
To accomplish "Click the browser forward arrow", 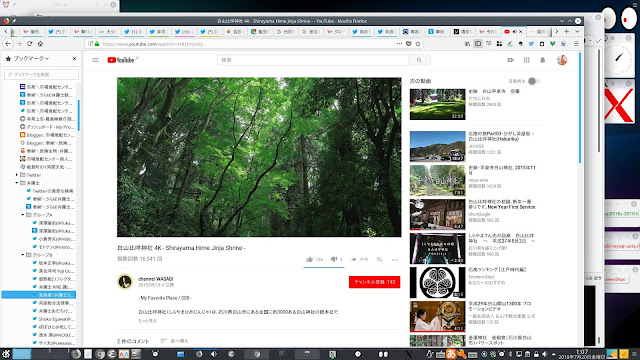I will click(x=19, y=44).
